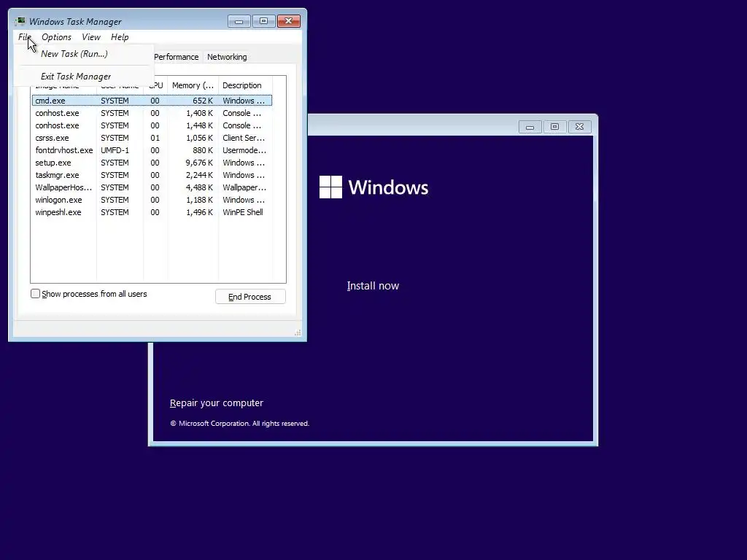Click the Usermode... description cell
Screen dimensions: 747x560
point(244,150)
